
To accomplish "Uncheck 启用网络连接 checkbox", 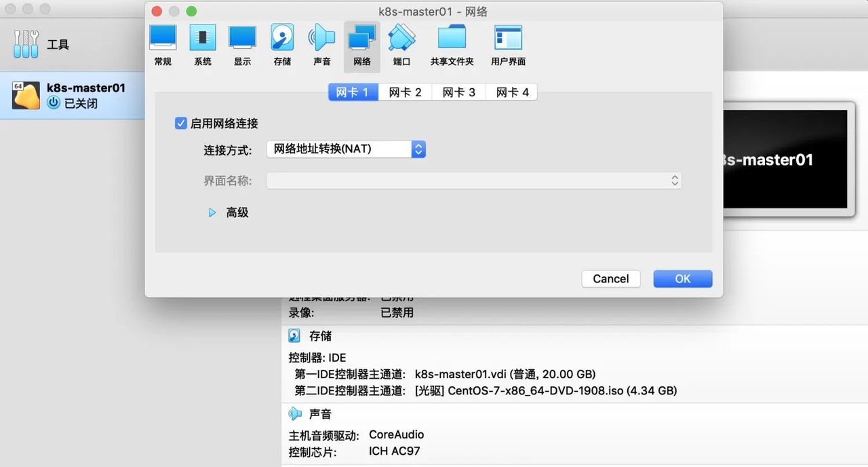I will pyautogui.click(x=180, y=123).
